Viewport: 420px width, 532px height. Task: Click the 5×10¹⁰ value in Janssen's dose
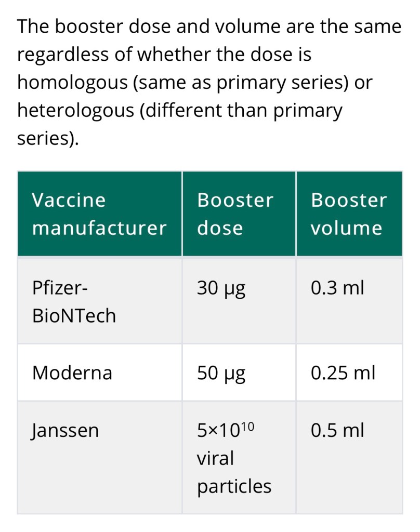tap(226, 430)
